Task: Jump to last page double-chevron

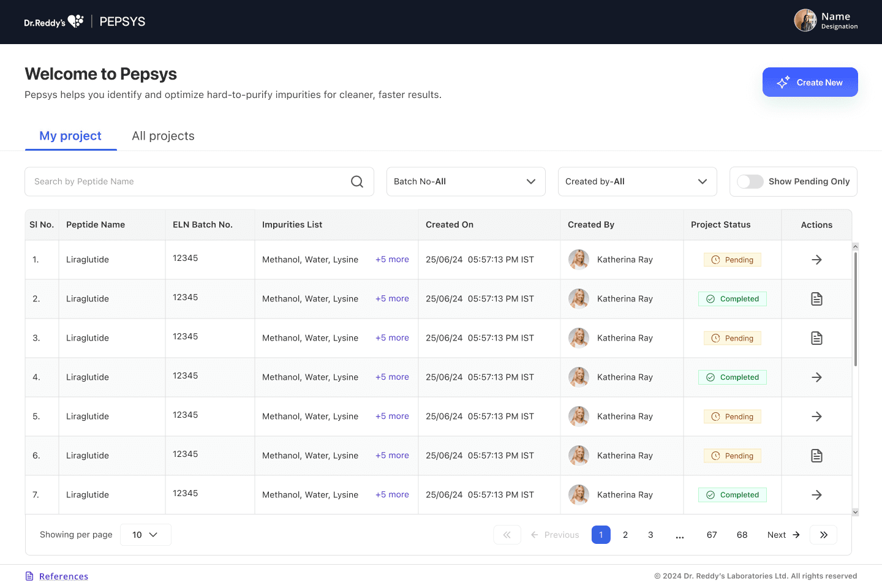Action: 823,535
